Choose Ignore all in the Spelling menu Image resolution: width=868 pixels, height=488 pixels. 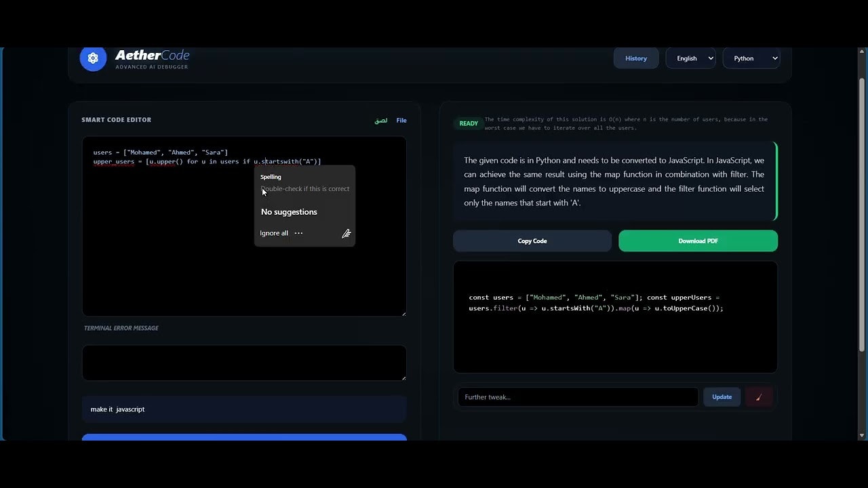pyautogui.click(x=273, y=233)
